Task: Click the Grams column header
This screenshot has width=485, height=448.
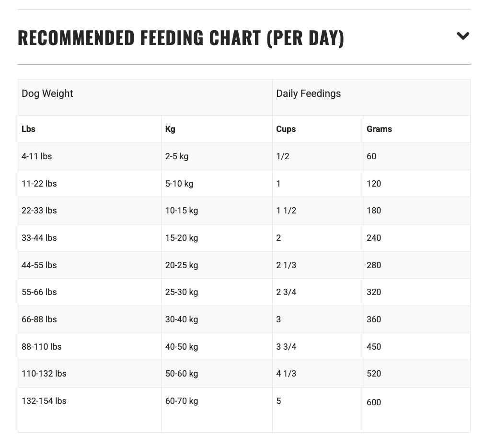Action: pos(379,129)
